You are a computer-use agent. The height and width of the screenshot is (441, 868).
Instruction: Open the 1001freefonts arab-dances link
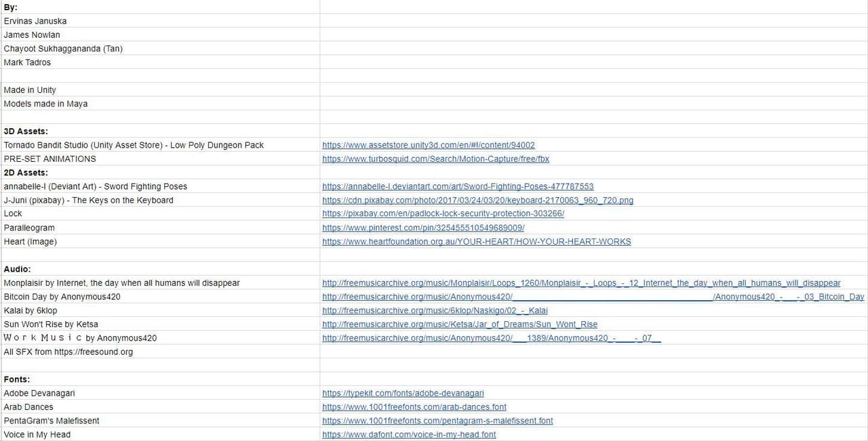pos(414,406)
